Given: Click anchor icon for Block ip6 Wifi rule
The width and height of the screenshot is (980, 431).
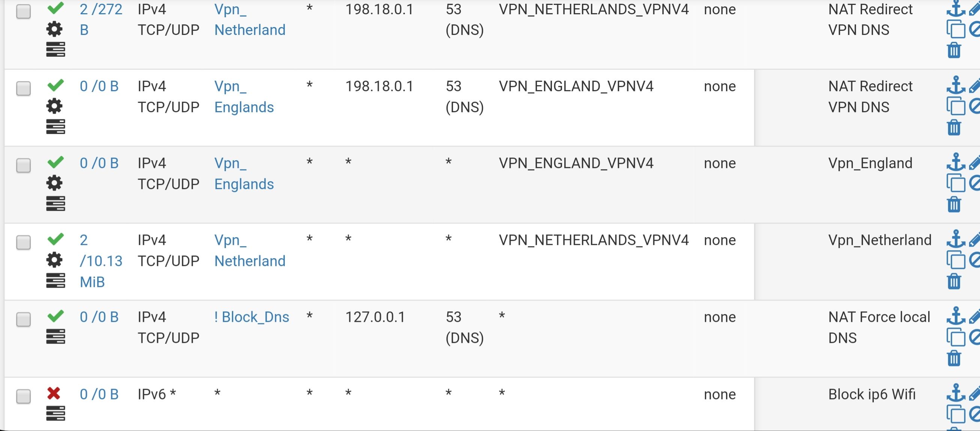Looking at the screenshot, I should click(x=955, y=393).
